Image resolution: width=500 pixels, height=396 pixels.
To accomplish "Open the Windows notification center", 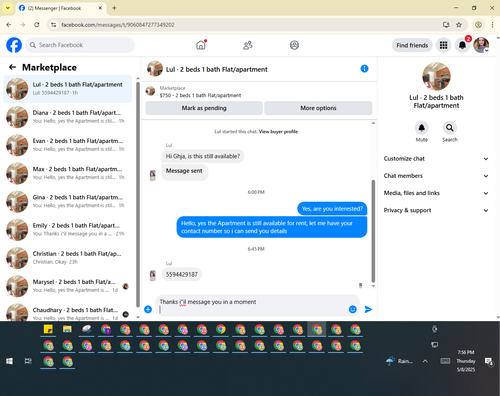I will point(489,361).
